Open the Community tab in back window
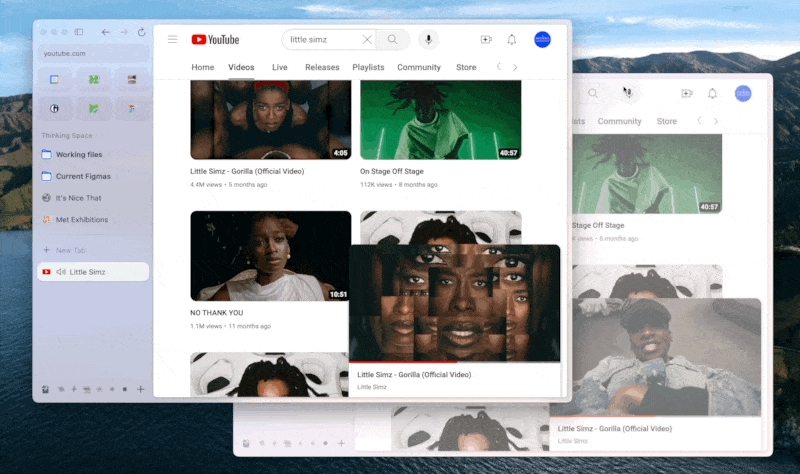 619,121
